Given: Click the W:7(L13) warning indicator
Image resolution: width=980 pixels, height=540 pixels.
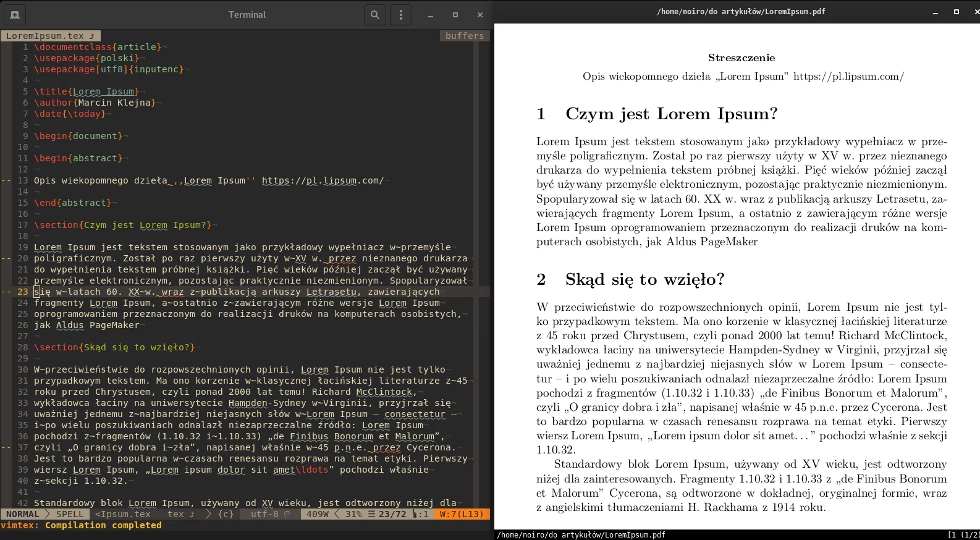Looking at the screenshot, I should tap(462, 514).
